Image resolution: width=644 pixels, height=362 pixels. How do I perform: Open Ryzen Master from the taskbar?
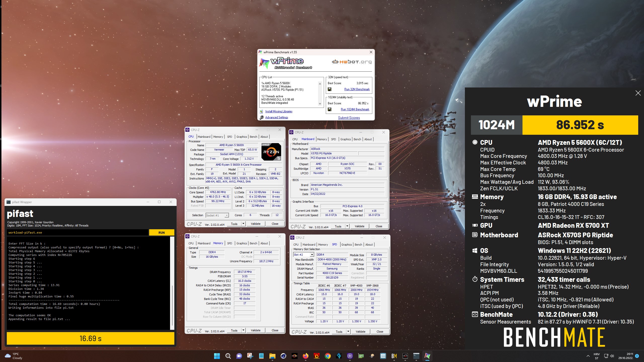[294, 356]
